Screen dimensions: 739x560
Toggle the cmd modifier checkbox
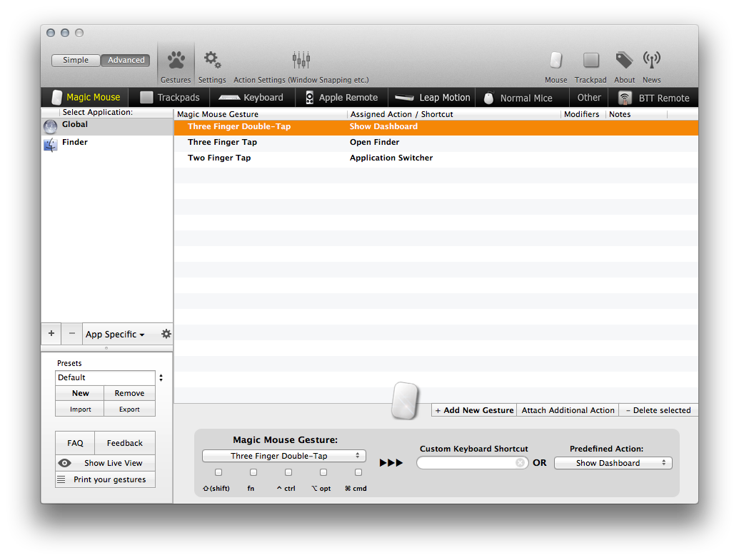(x=358, y=472)
